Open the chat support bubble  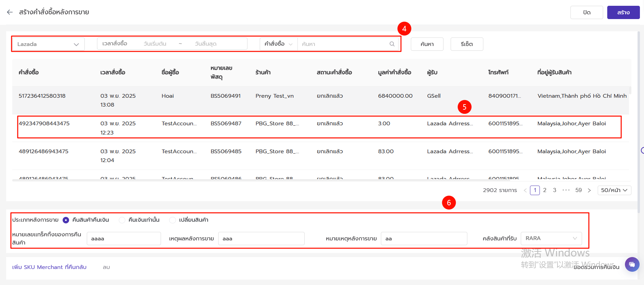632,265
